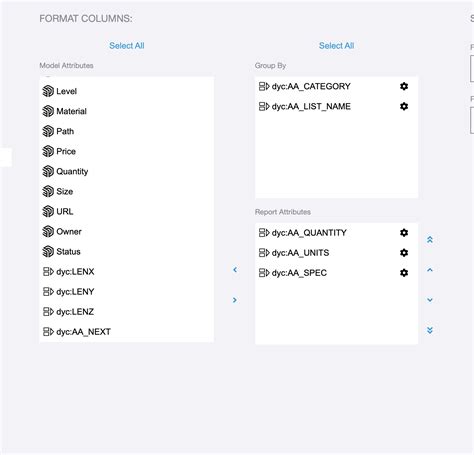This screenshot has height=455, width=474.
Task: Open settings gear for dyc:AA_LIST_NAME
Action: tap(404, 106)
